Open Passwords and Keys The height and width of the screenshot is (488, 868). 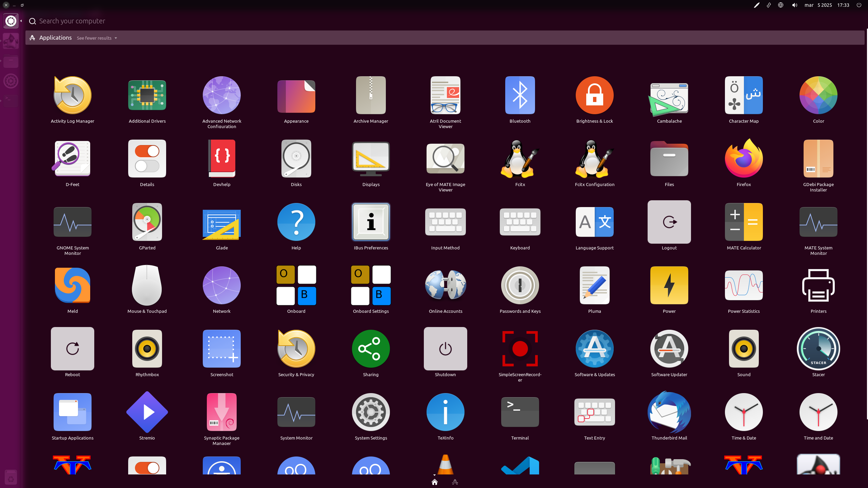point(520,285)
